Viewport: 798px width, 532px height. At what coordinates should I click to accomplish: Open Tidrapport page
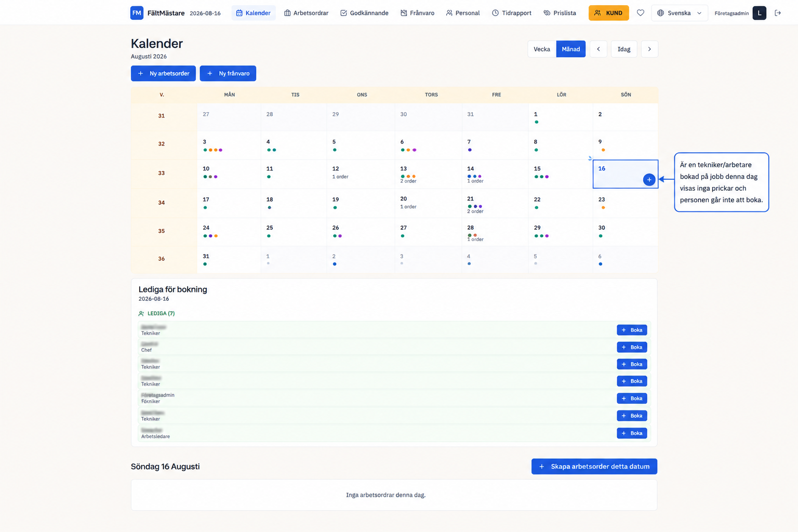coord(512,13)
